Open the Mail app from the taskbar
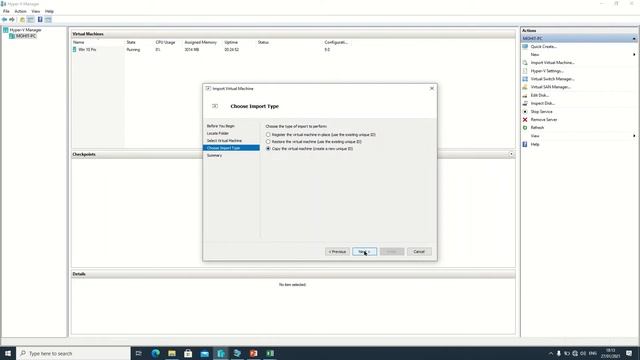This screenshot has width=640, height=360. pos(204,353)
